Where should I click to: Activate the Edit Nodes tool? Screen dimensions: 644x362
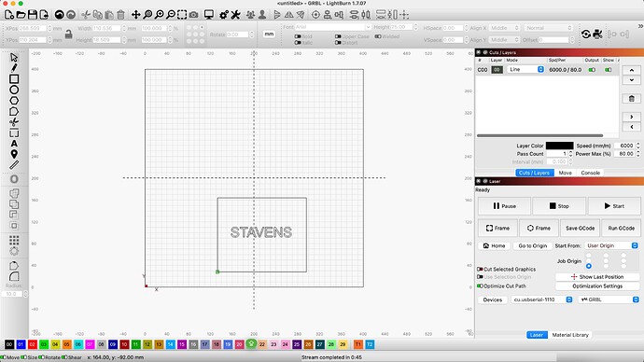(14, 111)
